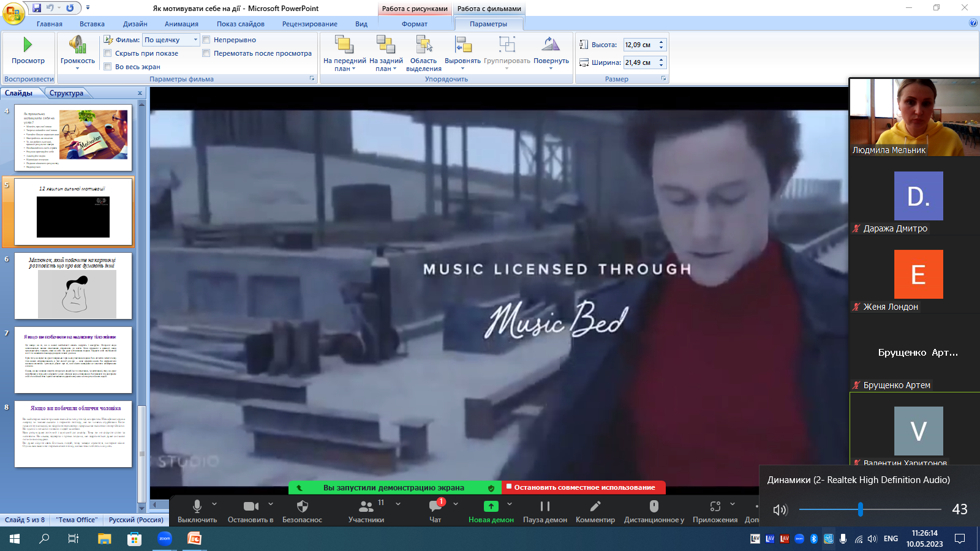Open Windows search on taskbar

[44, 539]
